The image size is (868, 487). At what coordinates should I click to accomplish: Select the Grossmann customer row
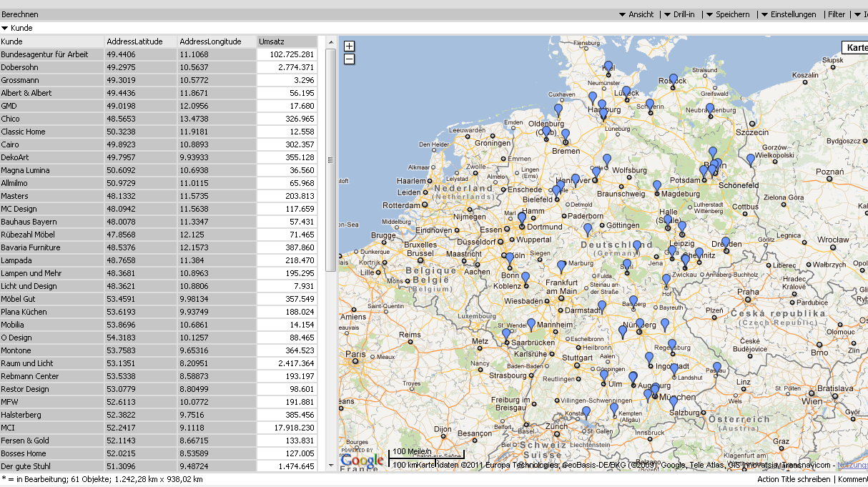158,80
